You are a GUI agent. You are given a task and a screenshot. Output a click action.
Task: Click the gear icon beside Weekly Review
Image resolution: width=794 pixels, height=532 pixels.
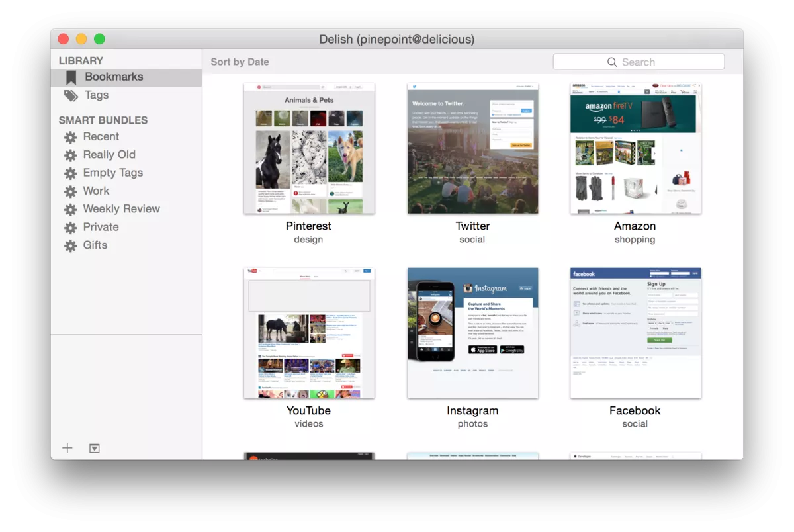point(70,210)
